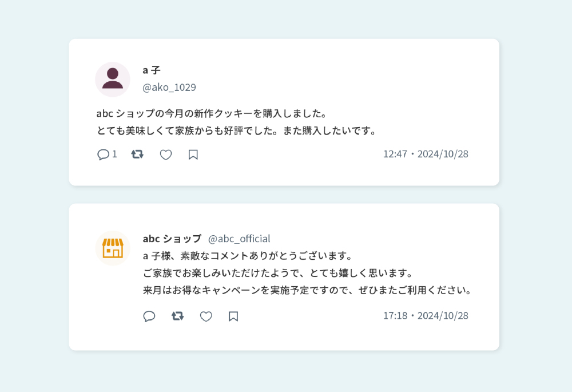Open the @ako_1029 handle link

[x=169, y=87]
